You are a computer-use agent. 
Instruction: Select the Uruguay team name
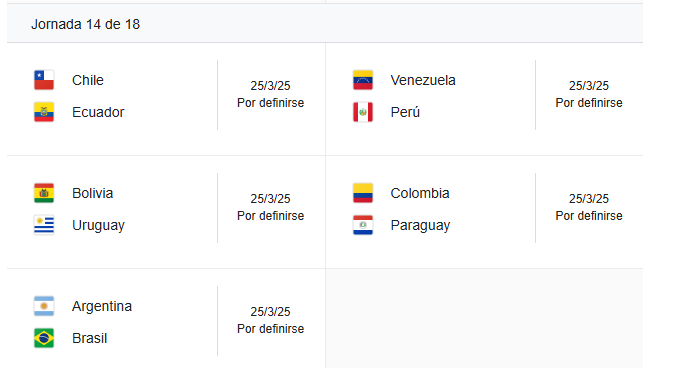click(x=98, y=226)
